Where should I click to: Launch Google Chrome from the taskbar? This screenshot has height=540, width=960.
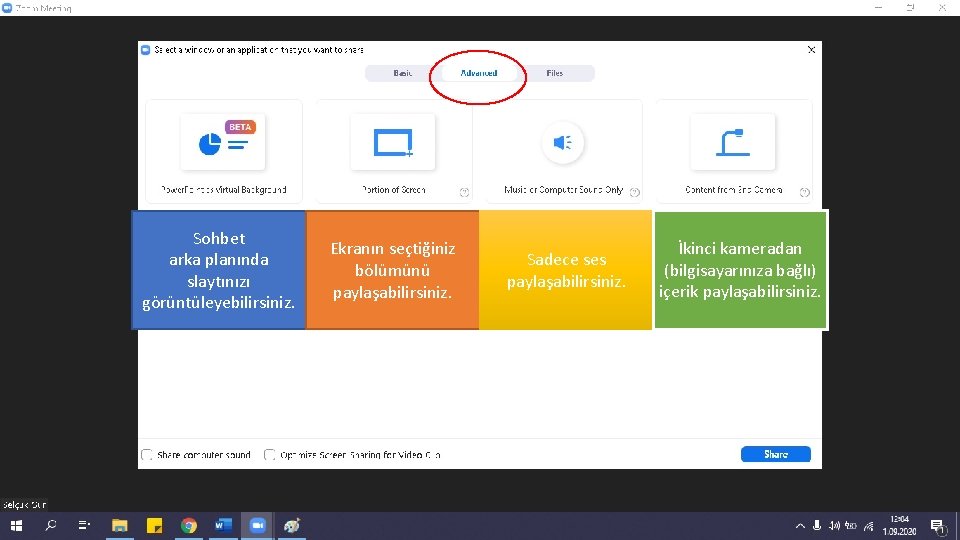point(189,525)
